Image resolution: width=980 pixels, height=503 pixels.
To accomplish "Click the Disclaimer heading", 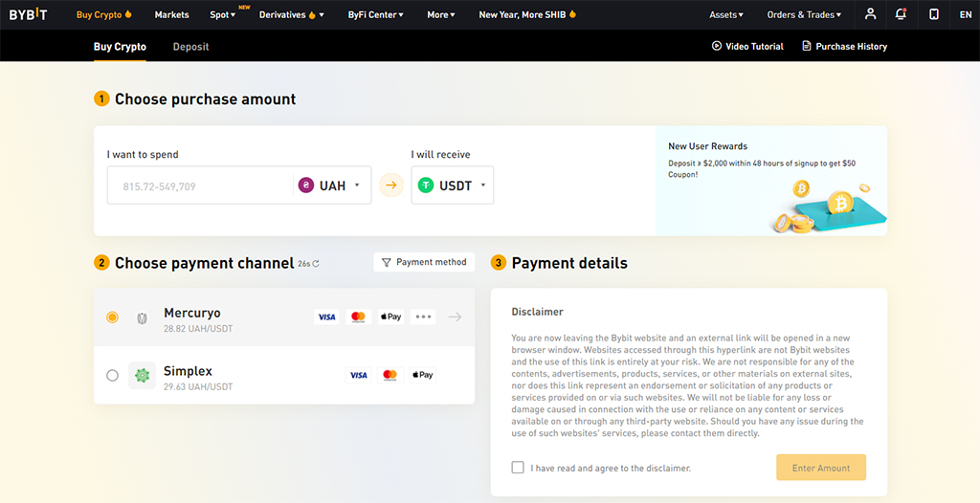I will click(x=538, y=311).
